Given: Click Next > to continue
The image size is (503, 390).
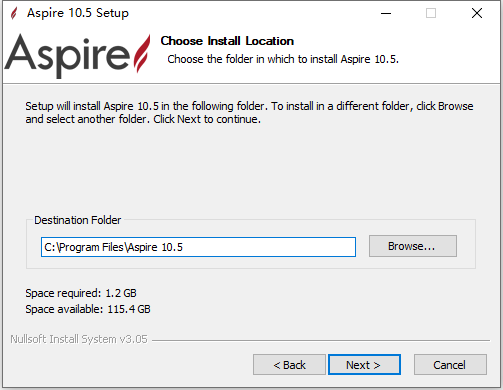Looking at the screenshot, I should point(364,365).
